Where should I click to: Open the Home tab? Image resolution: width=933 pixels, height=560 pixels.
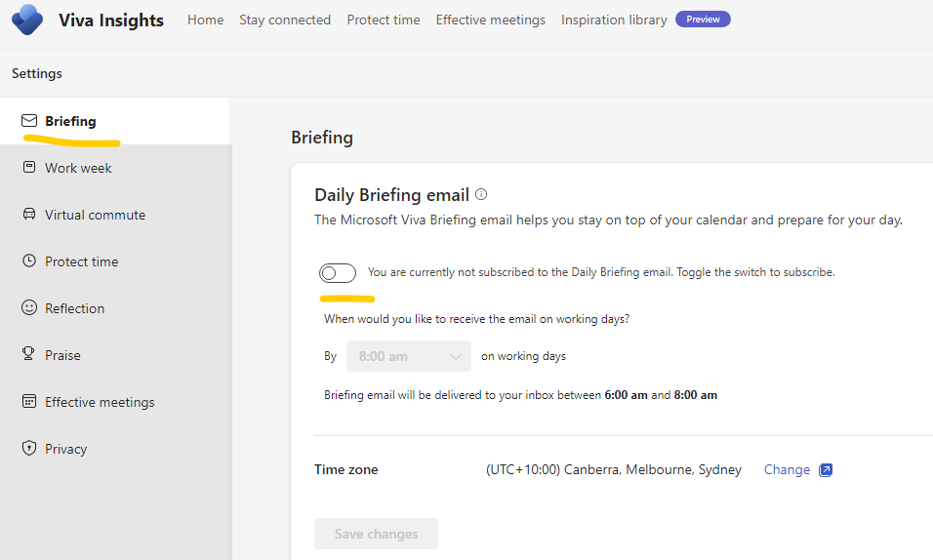[x=205, y=20]
